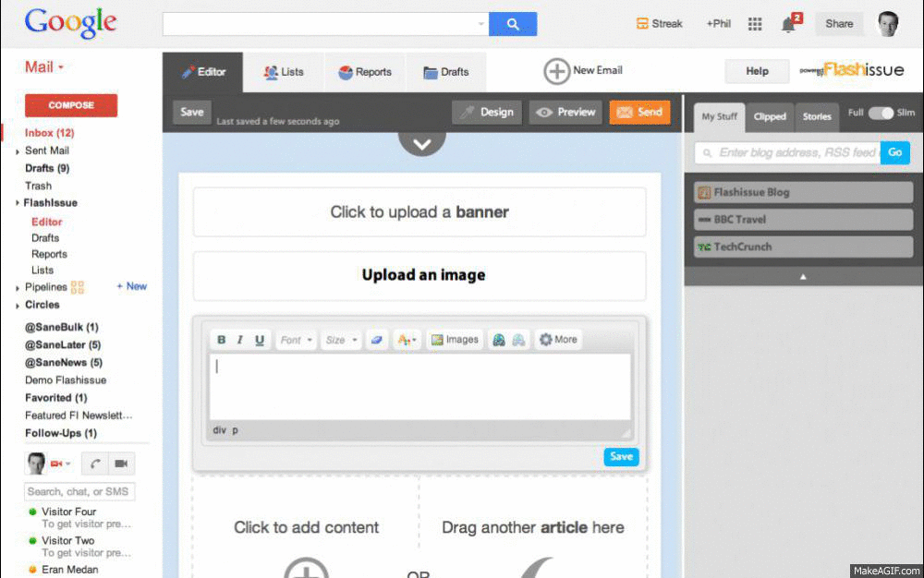924x578 pixels.
Task: Open the text color dropdown
Action: tap(407, 340)
